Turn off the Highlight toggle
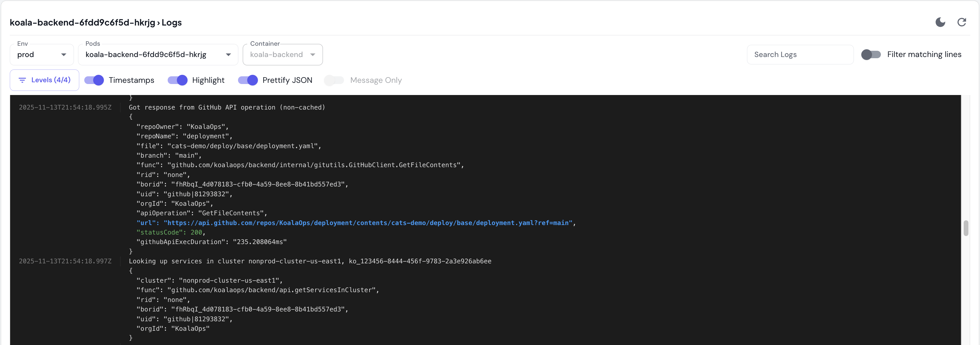The height and width of the screenshot is (345, 980). coord(177,80)
